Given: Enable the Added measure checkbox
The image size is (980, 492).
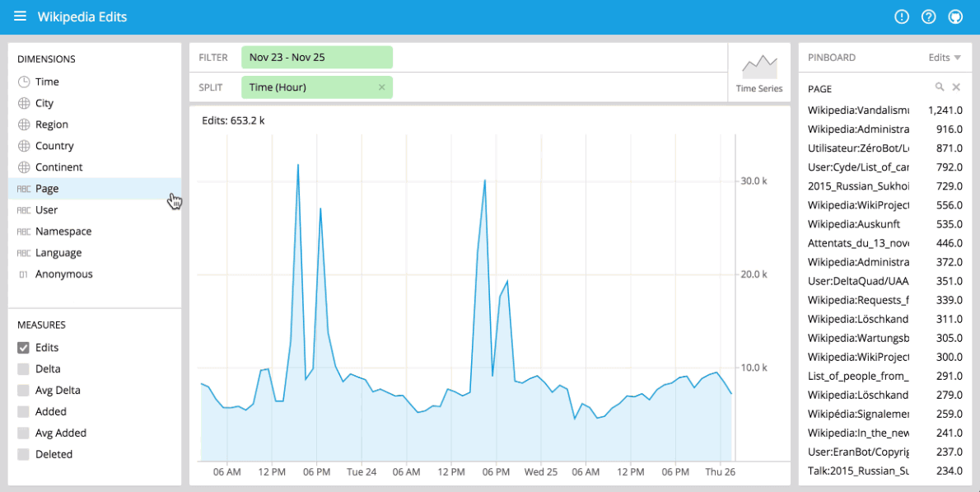Looking at the screenshot, I should [23, 411].
